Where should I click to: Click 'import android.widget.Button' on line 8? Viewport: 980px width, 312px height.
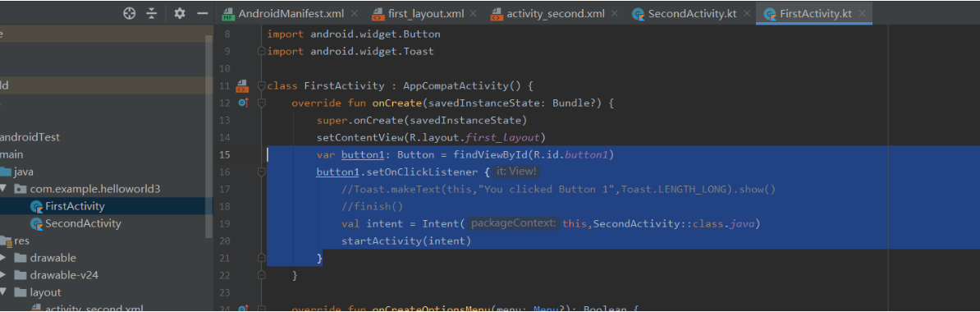coord(353,34)
